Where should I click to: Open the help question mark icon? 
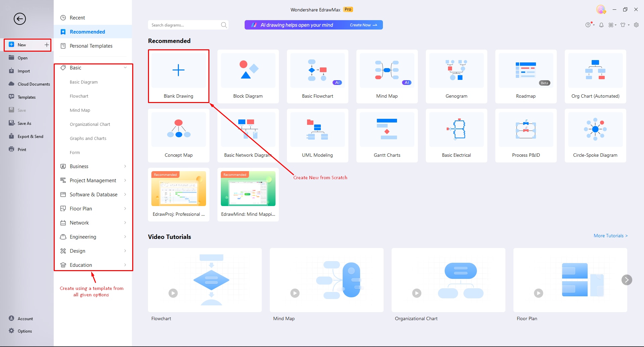point(588,25)
